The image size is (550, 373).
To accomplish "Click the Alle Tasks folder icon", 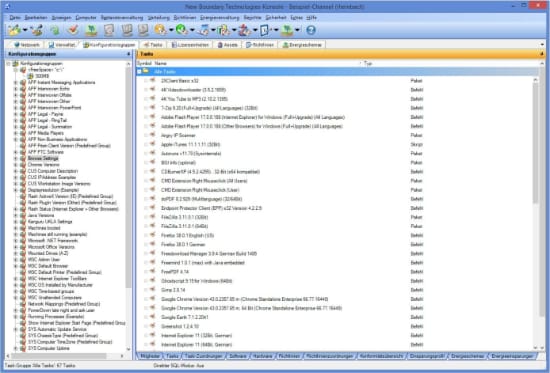I will tap(146, 71).
